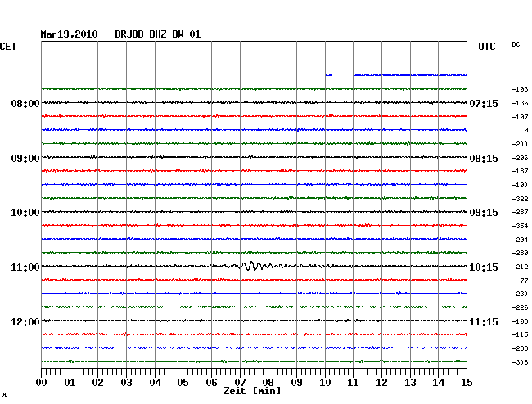Click minute label "12" on the time axis

(x=381, y=383)
